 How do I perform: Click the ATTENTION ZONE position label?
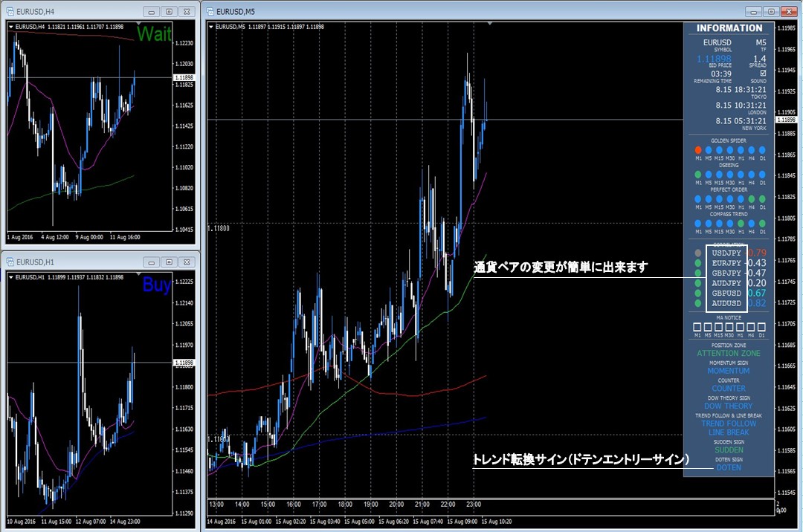click(728, 353)
